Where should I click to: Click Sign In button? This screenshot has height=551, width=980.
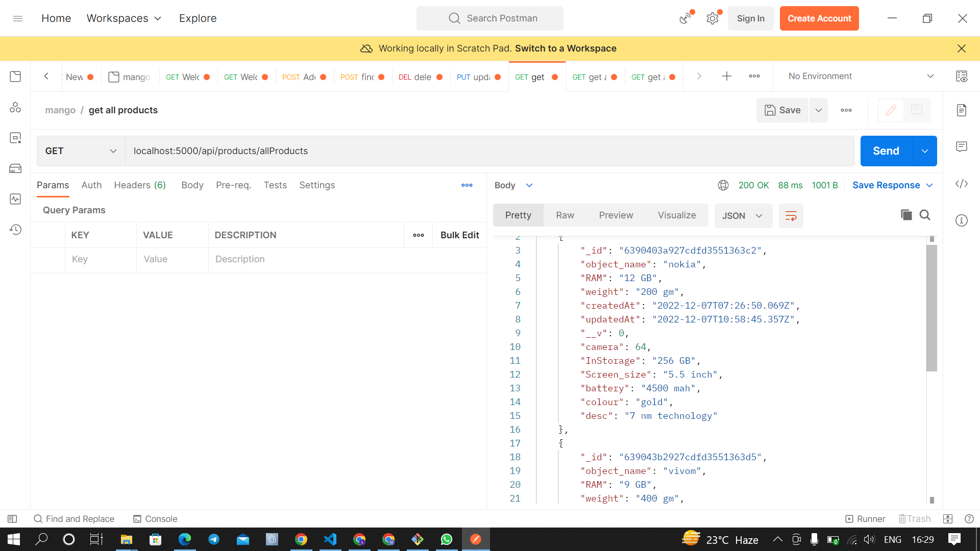click(x=750, y=18)
